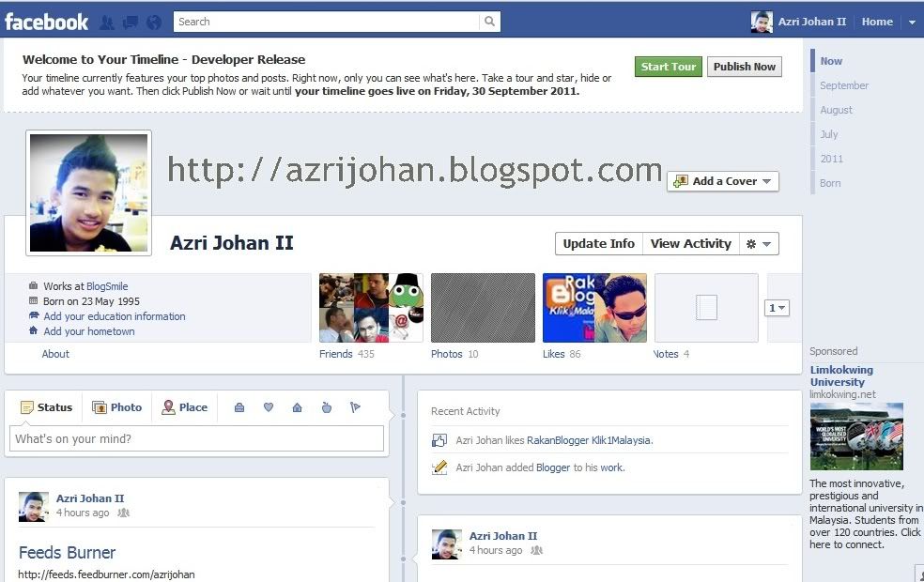Image resolution: width=924 pixels, height=582 pixels.
Task: Select the home and living house icon
Action: coord(297,407)
